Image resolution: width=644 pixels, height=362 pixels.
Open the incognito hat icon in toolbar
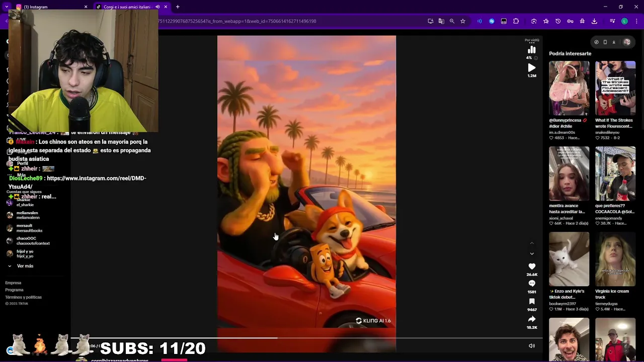pyautogui.click(x=582, y=21)
